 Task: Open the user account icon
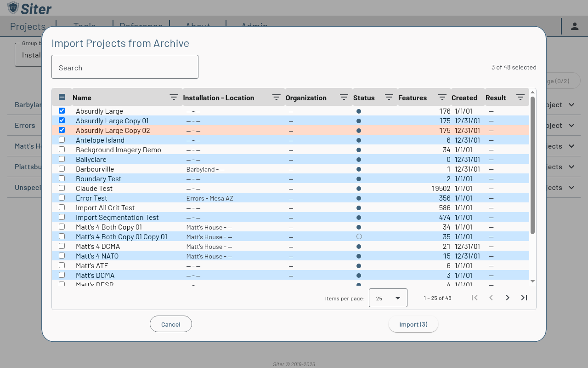click(x=575, y=26)
